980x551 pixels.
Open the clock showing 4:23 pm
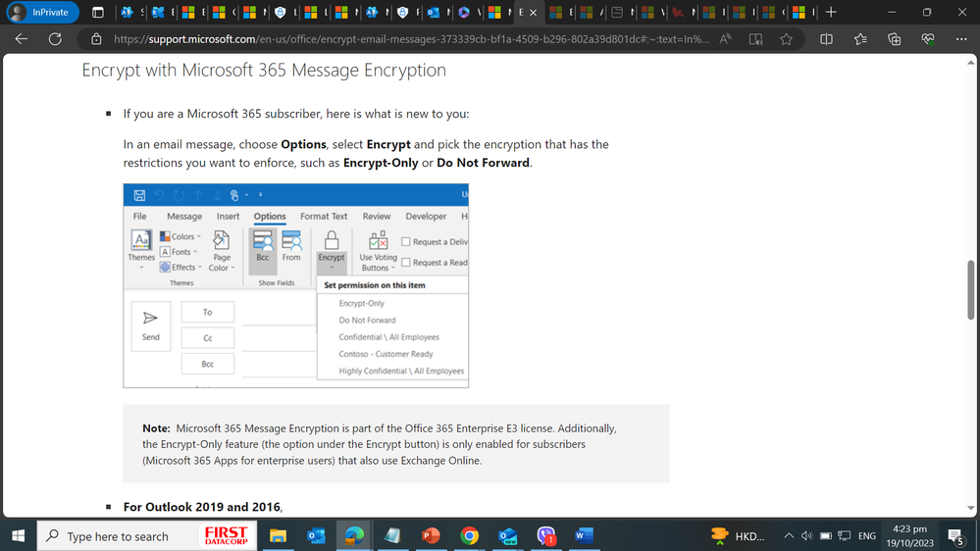pos(909,536)
